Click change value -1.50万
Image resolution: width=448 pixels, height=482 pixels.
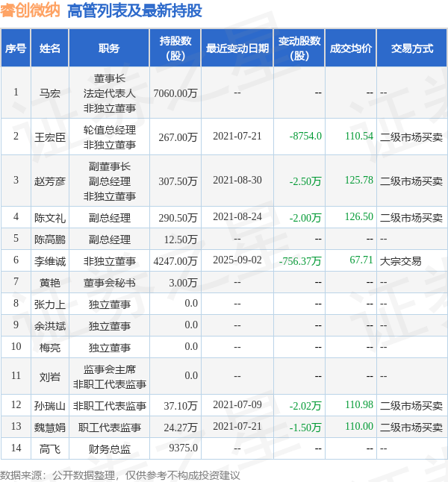point(305,428)
